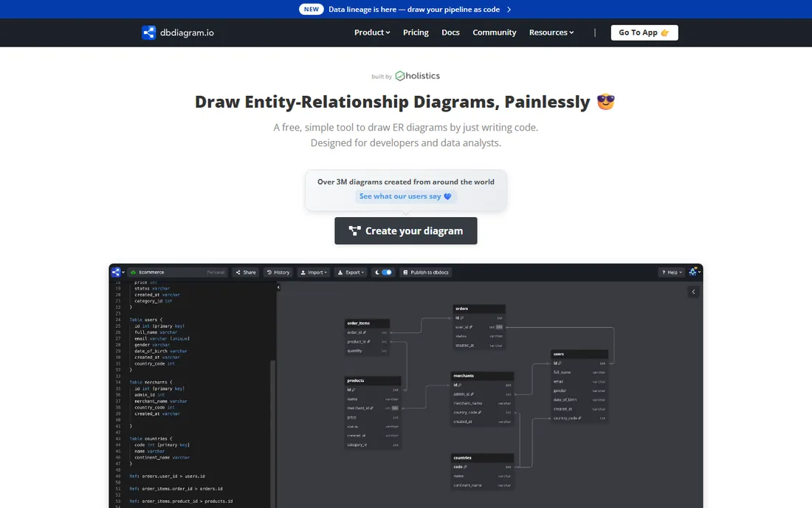
Task: Click the users table header in the diagram
Action: (x=579, y=354)
